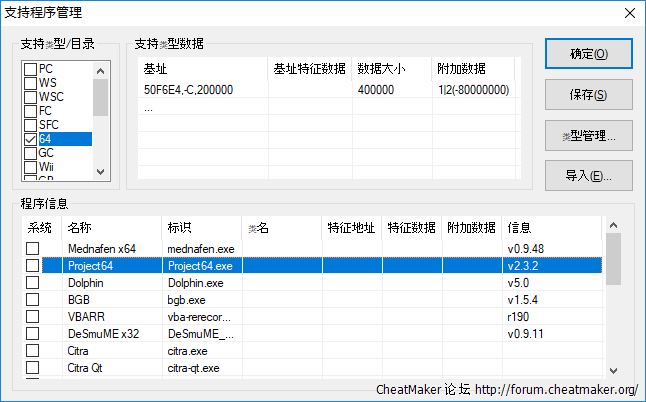The width and height of the screenshot is (646, 402).
Task: Uncheck the 64 type checkbox
Action: pyautogui.click(x=31, y=139)
